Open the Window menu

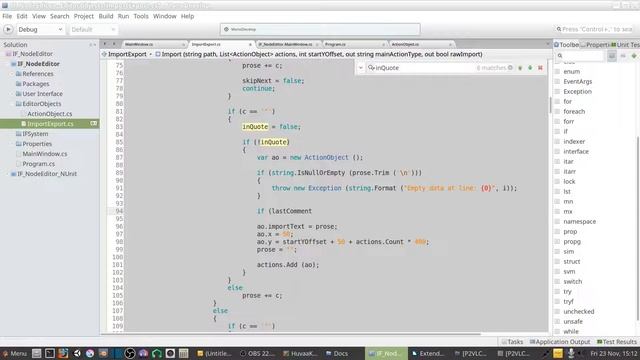pos(164,16)
